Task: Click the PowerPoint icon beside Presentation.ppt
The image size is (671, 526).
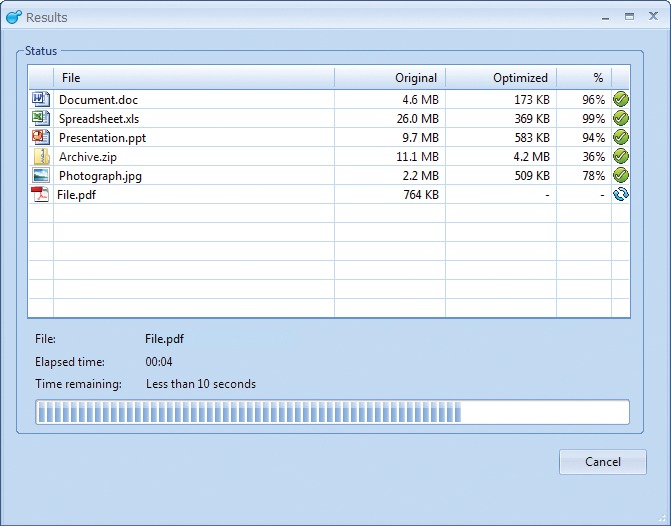Action: click(x=40, y=137)
